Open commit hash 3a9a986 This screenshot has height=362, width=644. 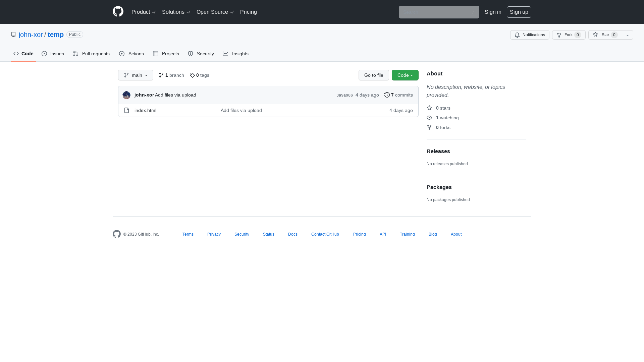[x=344, y=95]
